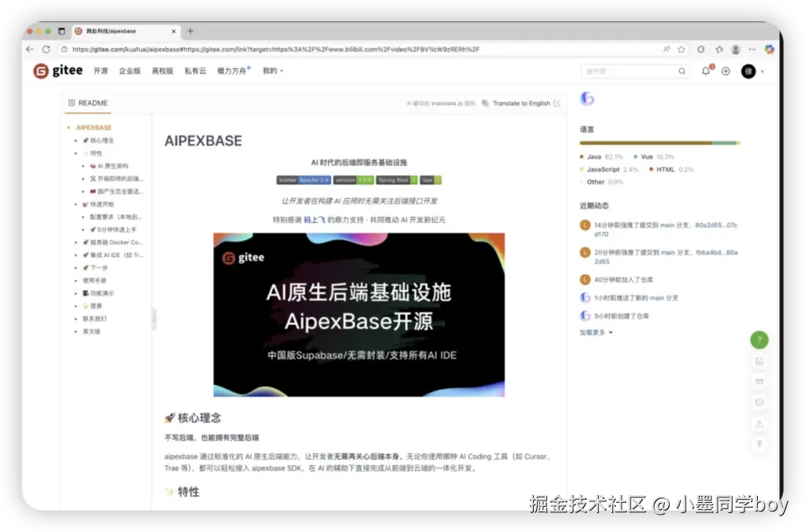Image resolution: width=805 pixels, height=532 pixels.
Task: Click Translate to English
Action: [x=521, y=103]
